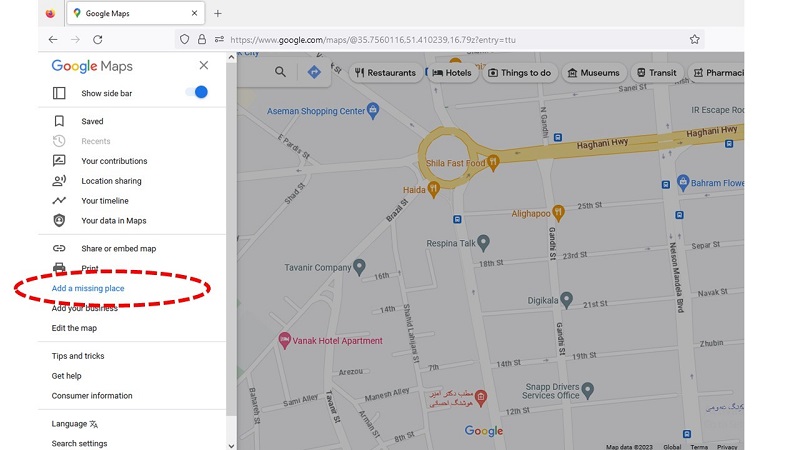
Task: Click the padlock site security icon
Action: tap(202, 39)
